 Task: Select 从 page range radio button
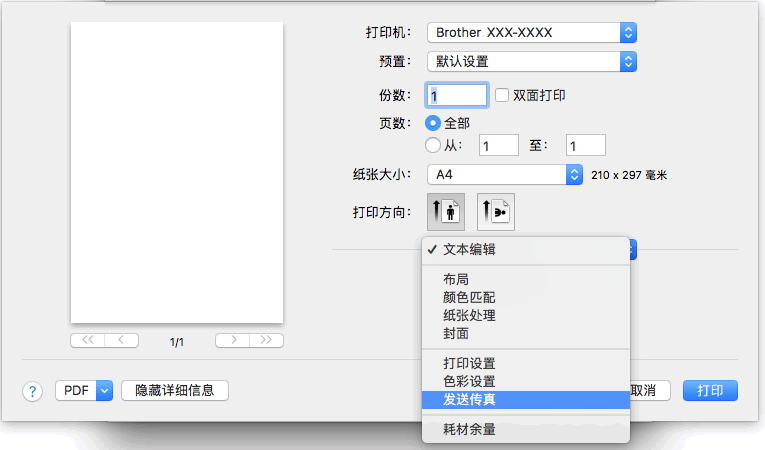[x=433, y=145]
